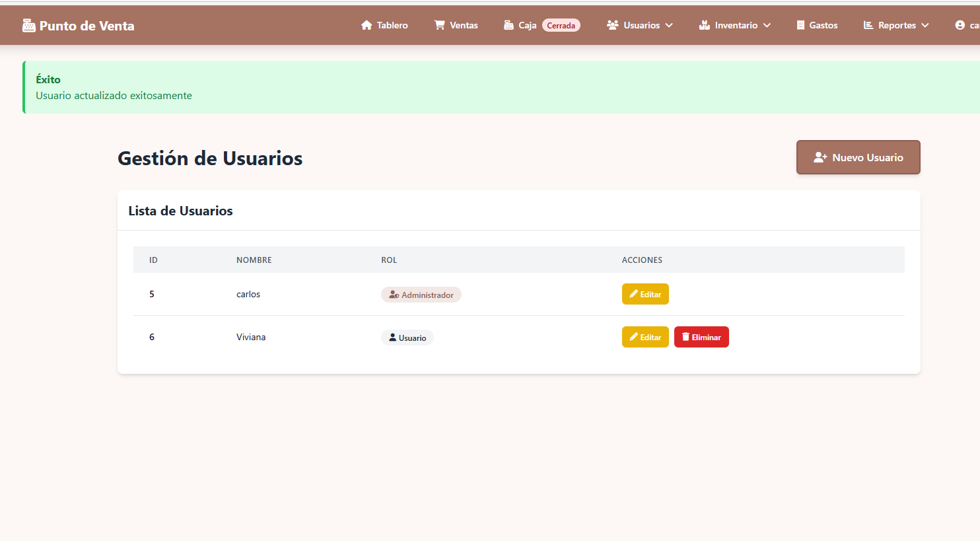Click the Tablero home icon
The width and height of the screenshot is (980, 541).
[x=367, y=25]
